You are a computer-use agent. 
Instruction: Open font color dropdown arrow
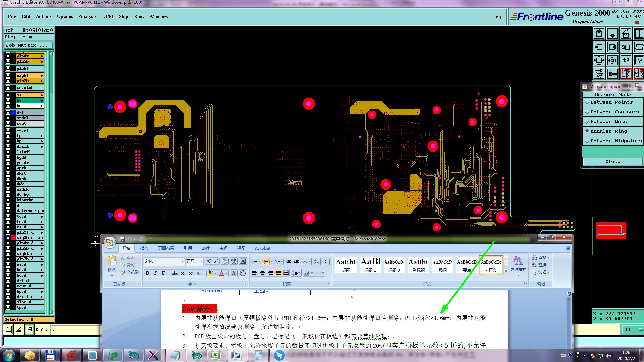point(227,273)
